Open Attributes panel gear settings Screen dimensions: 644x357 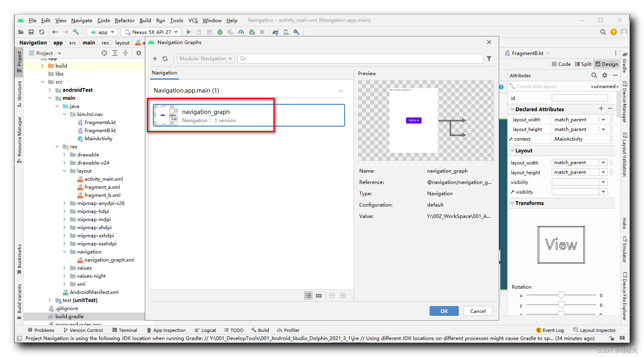(x=605, y=75)
